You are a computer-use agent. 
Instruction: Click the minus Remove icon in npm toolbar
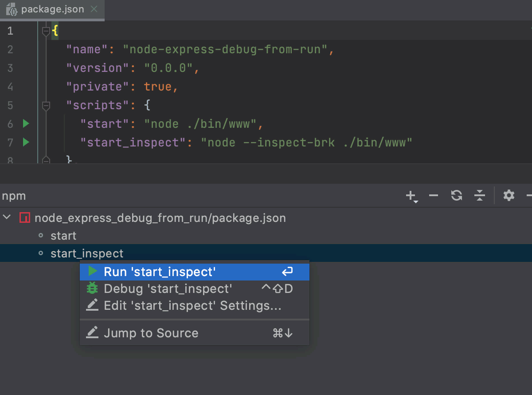pyautogui.click(x=434, y=196)
